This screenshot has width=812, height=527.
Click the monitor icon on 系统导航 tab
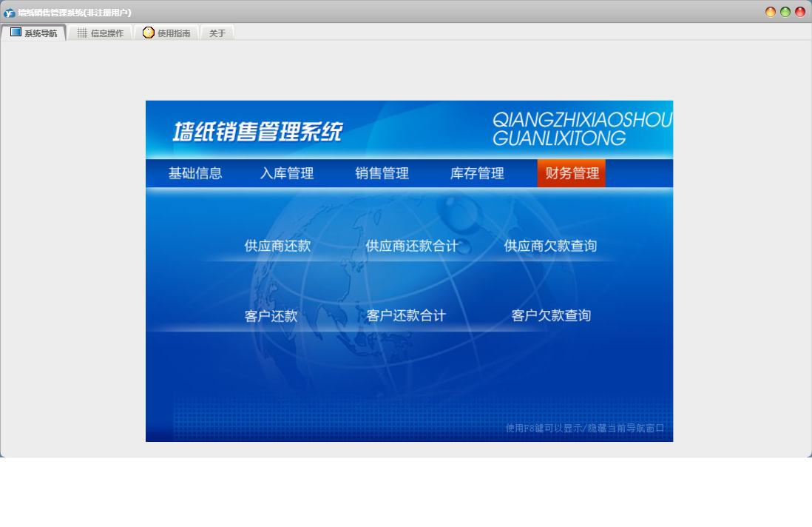coord(16,32)
